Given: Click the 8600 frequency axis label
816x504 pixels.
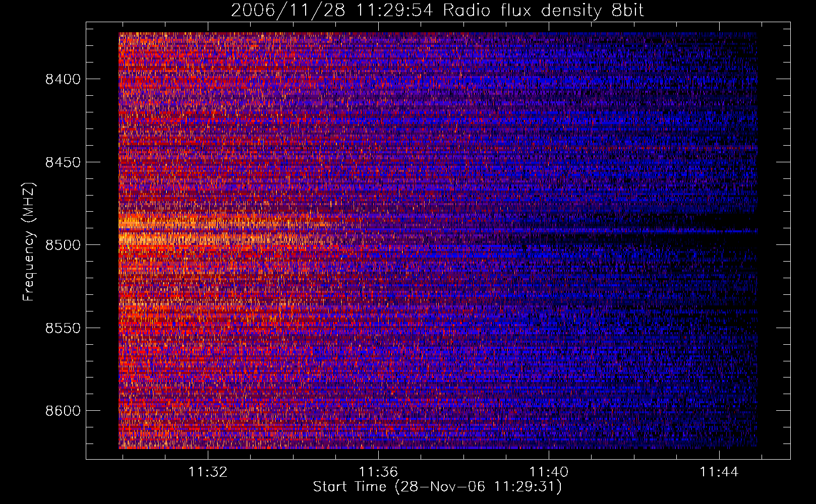Looking at the screenshot, I should point(63,411).
